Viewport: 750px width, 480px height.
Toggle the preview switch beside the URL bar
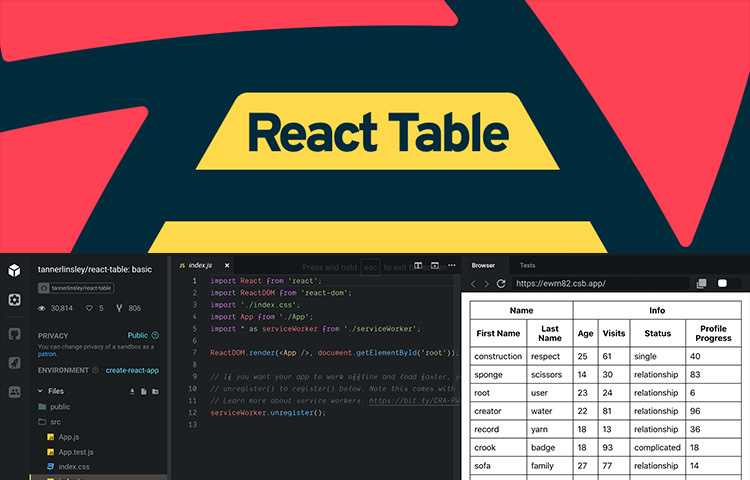(722, 284)
